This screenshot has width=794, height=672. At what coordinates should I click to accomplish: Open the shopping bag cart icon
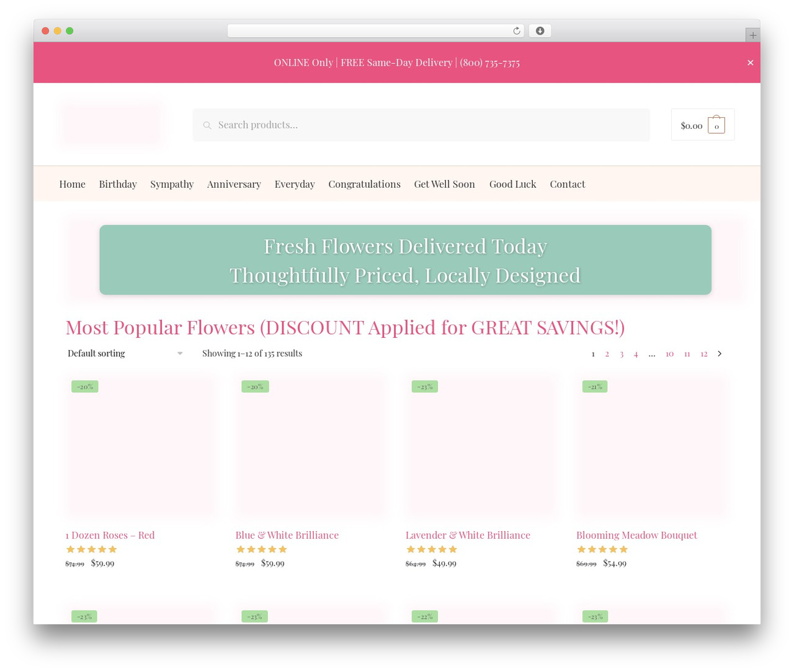pyautogui.click(x=716, y=125)
